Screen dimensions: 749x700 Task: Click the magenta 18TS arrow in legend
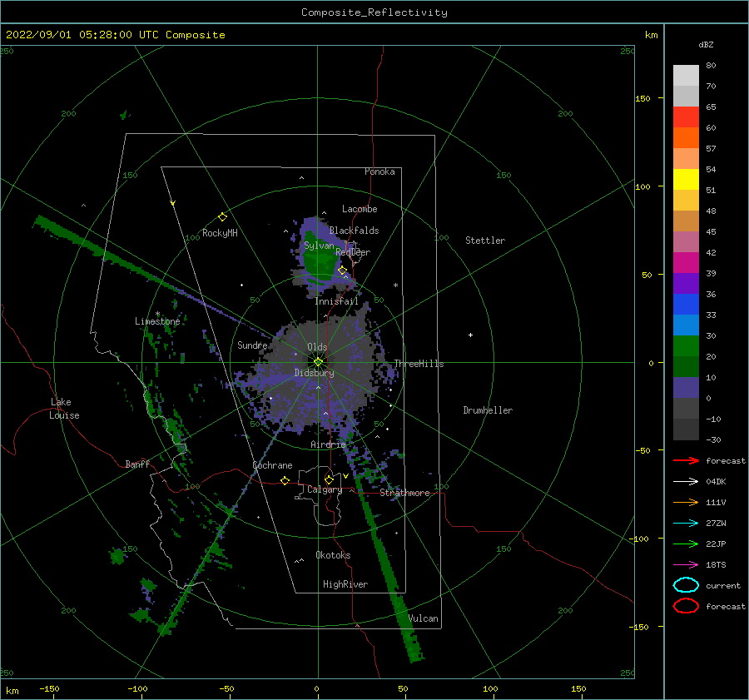[x=686, y=565]
